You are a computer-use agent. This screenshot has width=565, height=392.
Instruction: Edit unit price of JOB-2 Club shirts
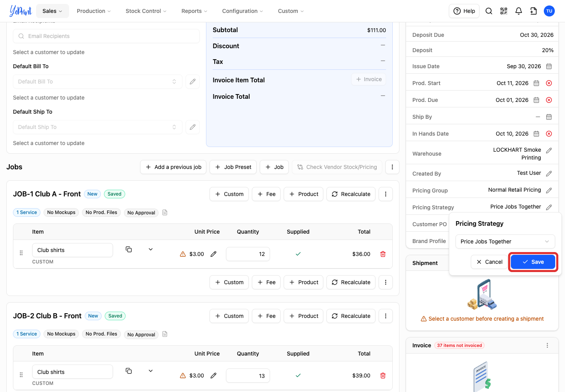point(213,376)
